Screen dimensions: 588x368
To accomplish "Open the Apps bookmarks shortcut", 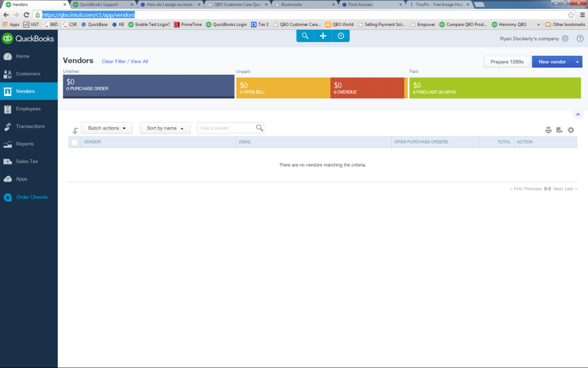I will (11, 24).
